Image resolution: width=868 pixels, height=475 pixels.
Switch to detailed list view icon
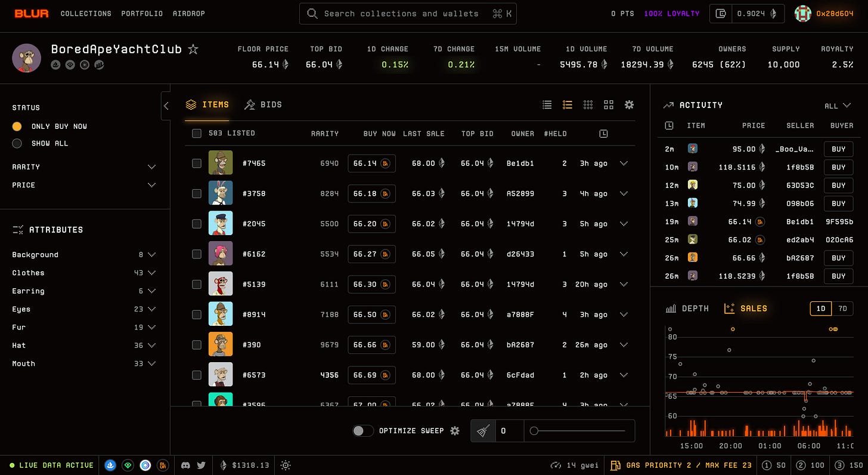point(567,105)
